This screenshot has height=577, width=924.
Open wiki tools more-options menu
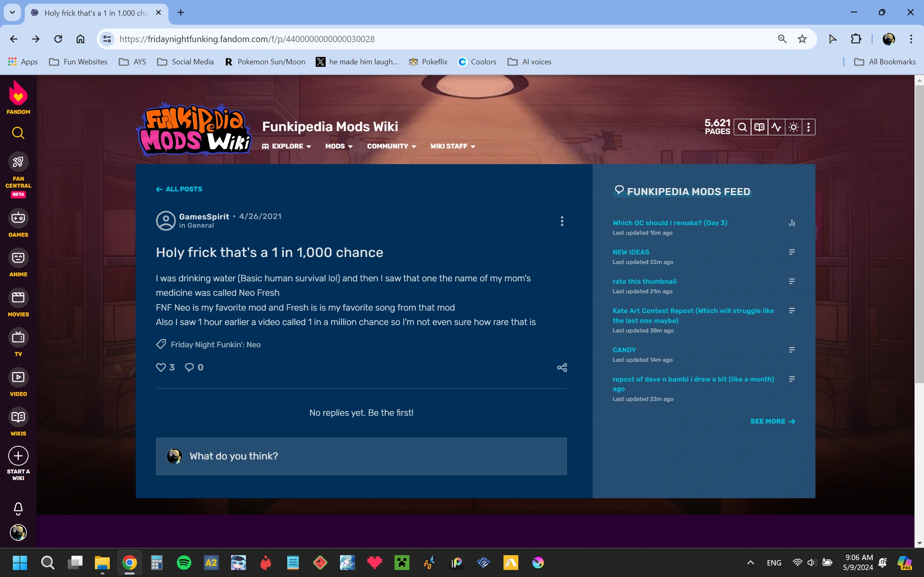[808, 127]
